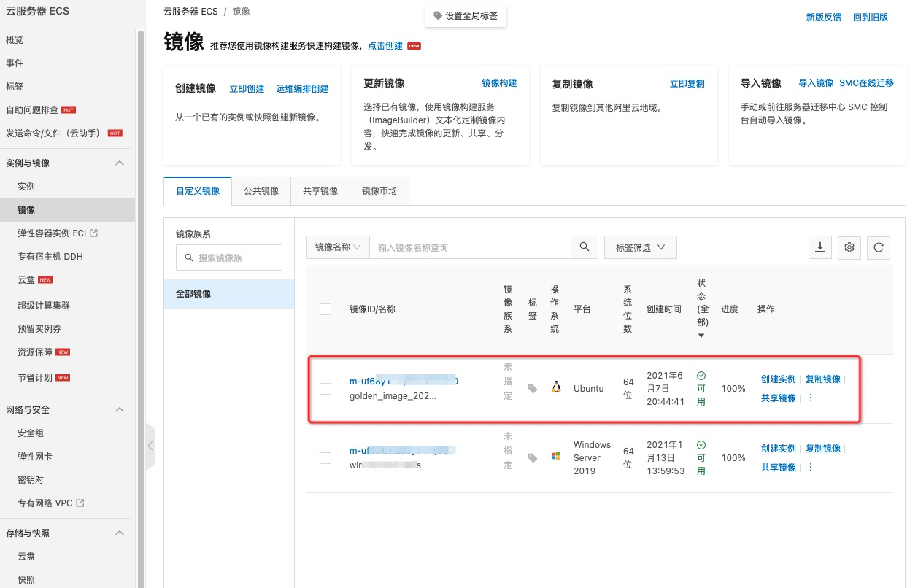
Task: Click the SMC在线迁移 link
Action: (867, 83)
